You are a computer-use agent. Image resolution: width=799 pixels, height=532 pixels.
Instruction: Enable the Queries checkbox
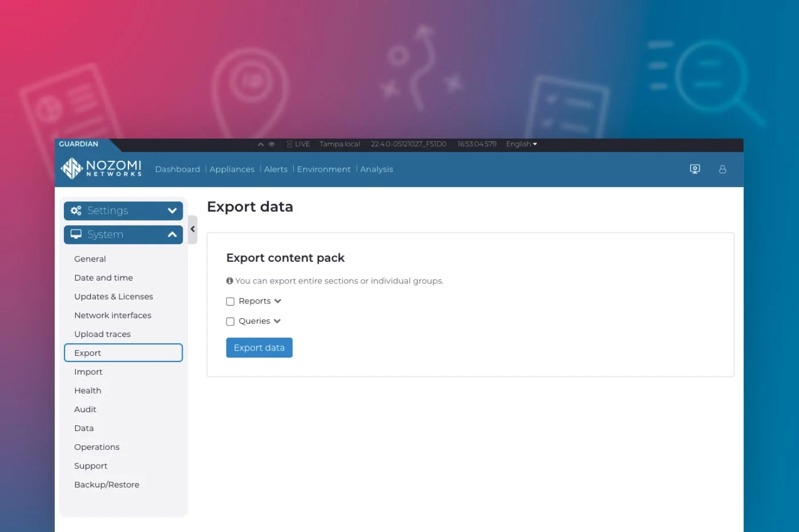click(x=230, y=321)
